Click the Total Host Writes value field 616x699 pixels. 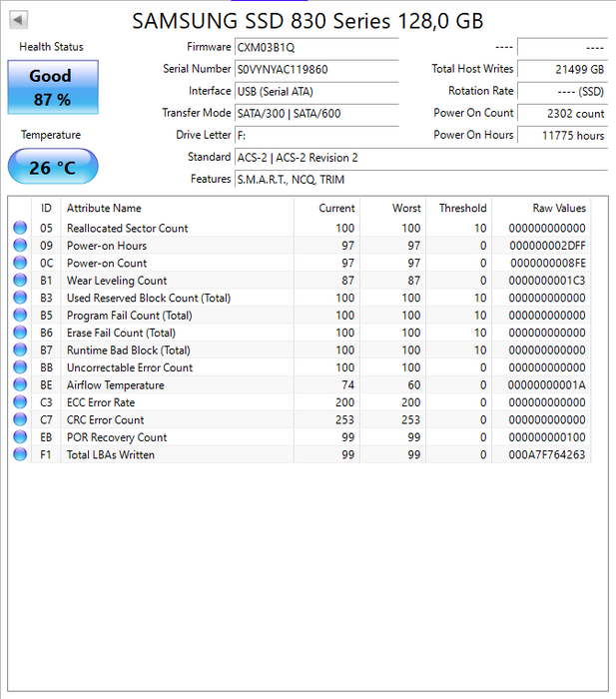coord(562,70)
